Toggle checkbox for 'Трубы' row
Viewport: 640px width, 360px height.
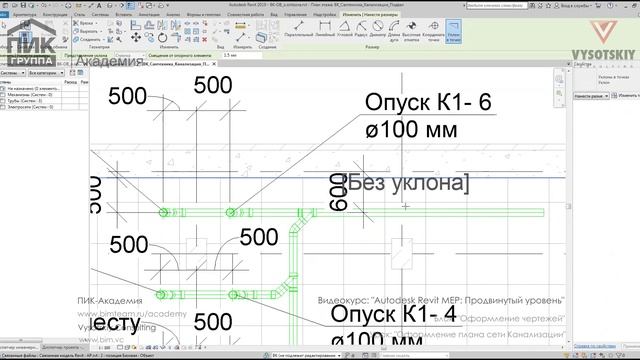pyautogui.click(x=3, y=101)
